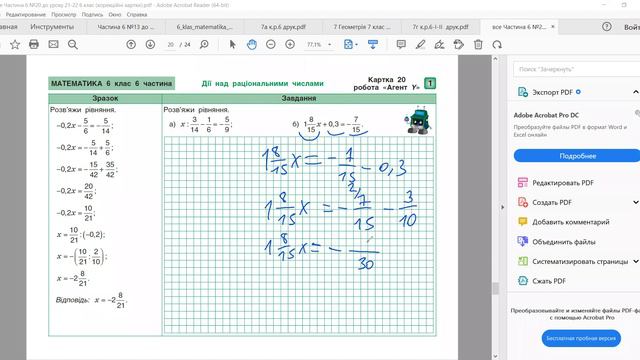
Task: Click the Экспорт PDF icon
Action: click(522, 92)
